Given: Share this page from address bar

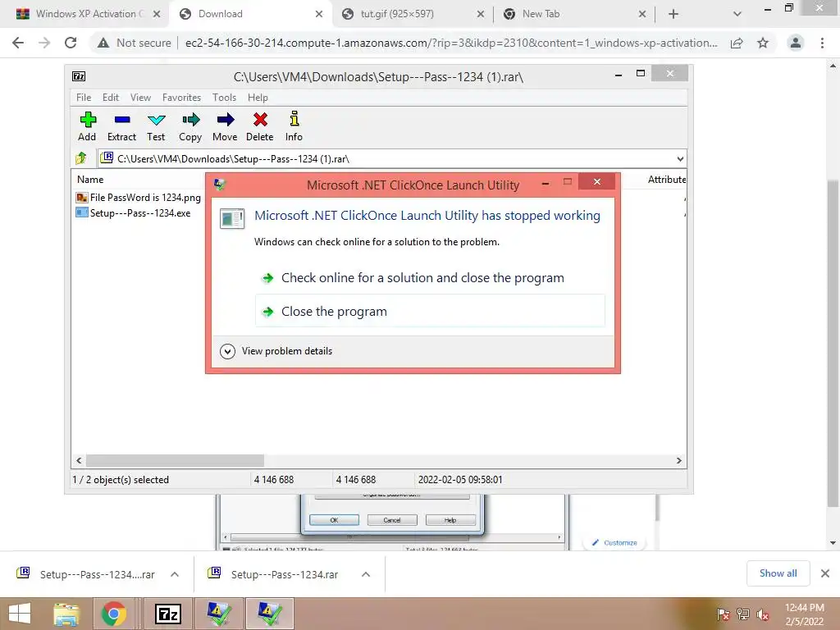Looking at the screenshot, I should tap(737, 43).
